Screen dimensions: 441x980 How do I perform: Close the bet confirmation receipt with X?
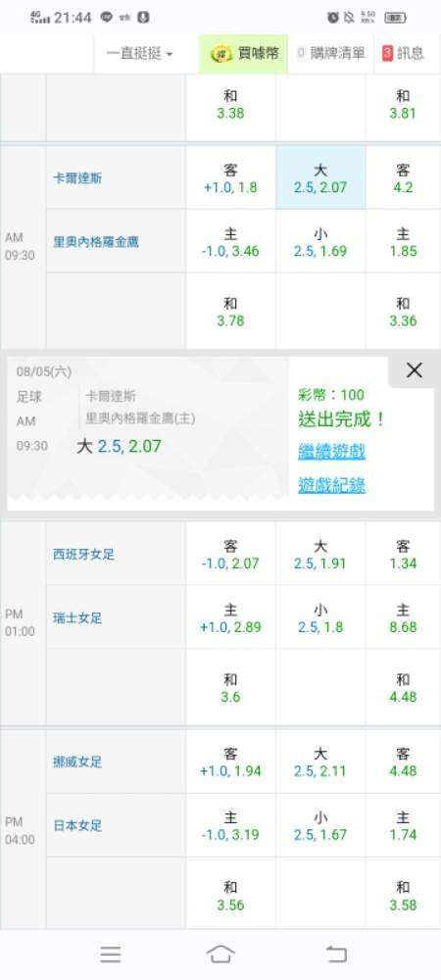(x=415, y=370)
